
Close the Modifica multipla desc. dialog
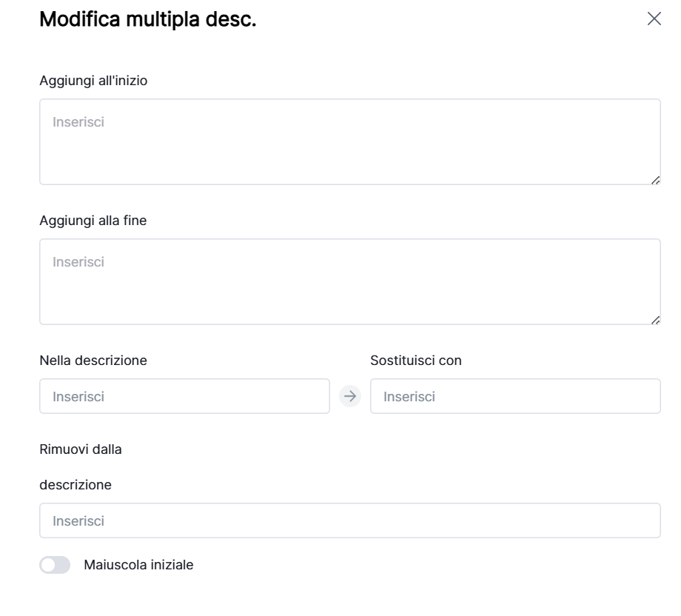pos(654,19)
